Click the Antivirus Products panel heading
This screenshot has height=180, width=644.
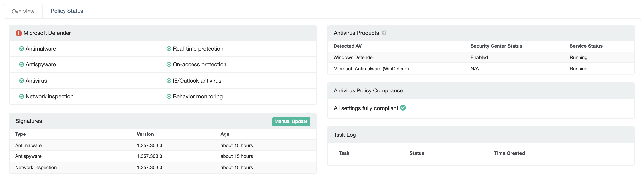(x=356, y=33)
